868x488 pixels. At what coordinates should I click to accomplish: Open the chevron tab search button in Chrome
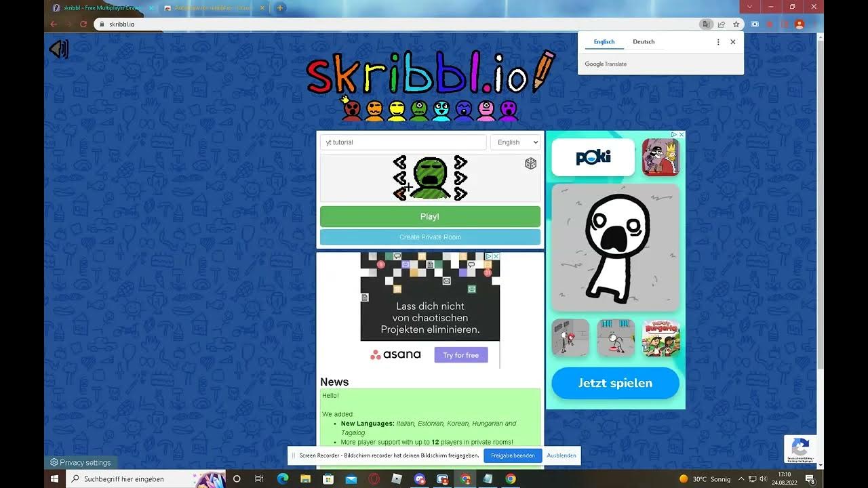[x=749, y=7]
